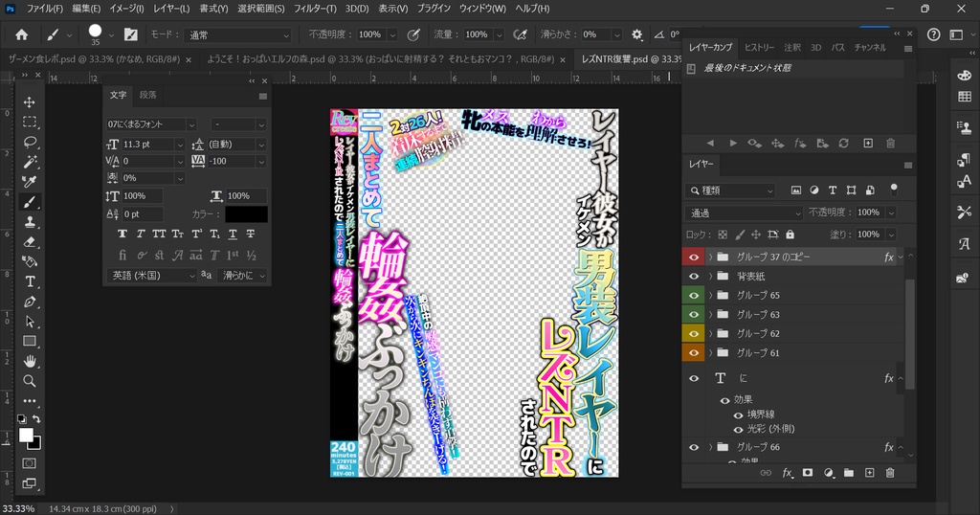Screen dimensions: 980x515
Task: Hide the グループ 63 layer group
Action: (x=694, y=314)
